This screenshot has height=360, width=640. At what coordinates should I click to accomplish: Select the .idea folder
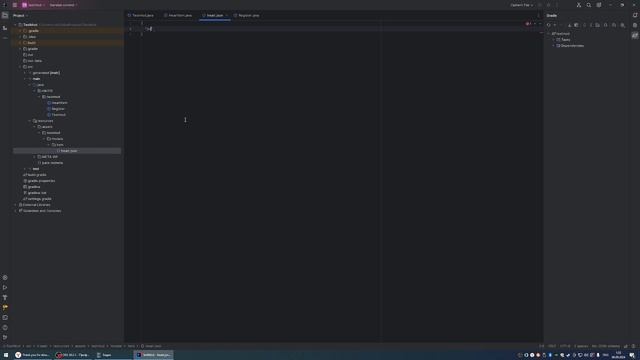coord(30,37)
